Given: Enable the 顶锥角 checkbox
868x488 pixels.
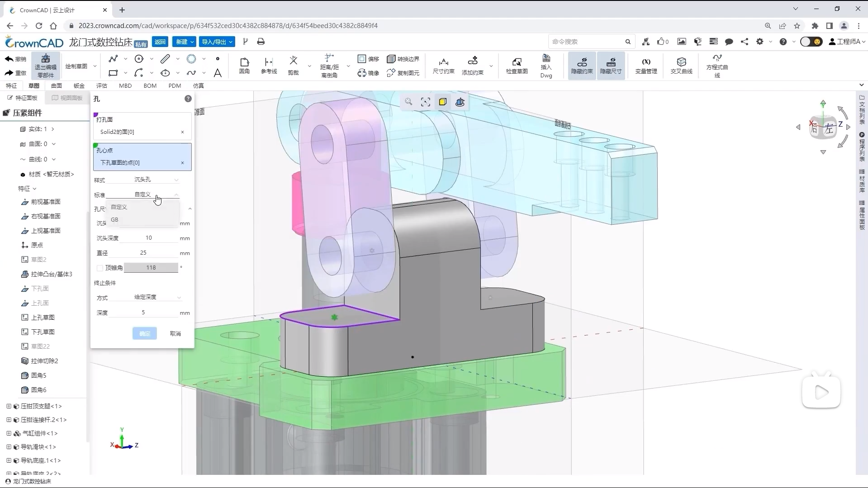Looking at the screenshot, I should coord(100,268).
